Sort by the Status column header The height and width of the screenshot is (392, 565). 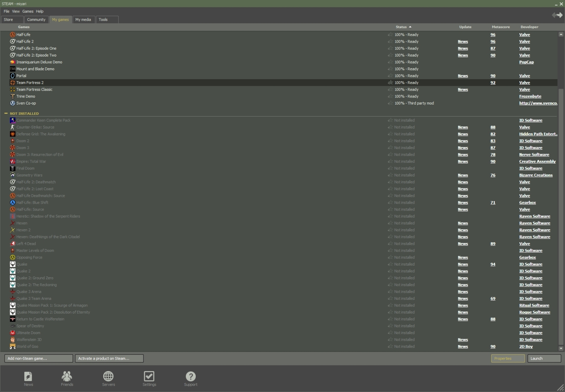pyautogui.click(x=401, y=27)
